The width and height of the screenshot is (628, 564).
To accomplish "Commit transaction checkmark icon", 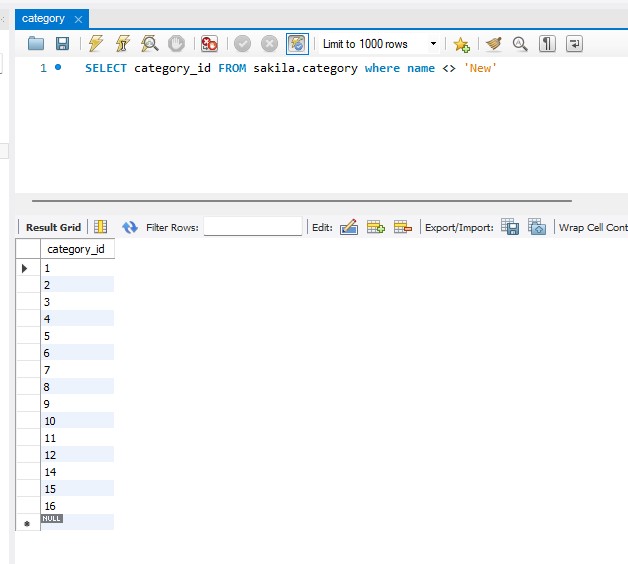I will (x=242, y=43).
